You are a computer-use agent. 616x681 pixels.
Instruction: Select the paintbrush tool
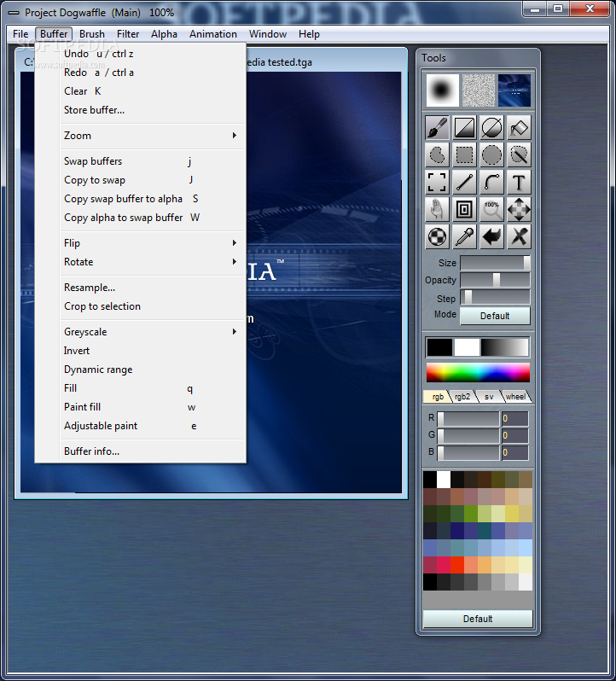[437, 128]
